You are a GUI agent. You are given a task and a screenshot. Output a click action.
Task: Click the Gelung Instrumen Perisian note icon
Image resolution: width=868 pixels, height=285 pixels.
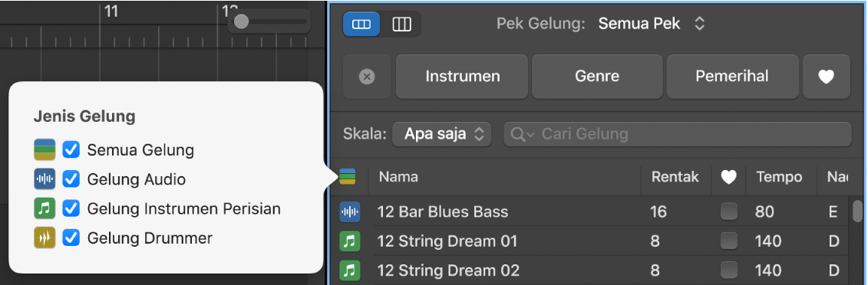(45, 209)
